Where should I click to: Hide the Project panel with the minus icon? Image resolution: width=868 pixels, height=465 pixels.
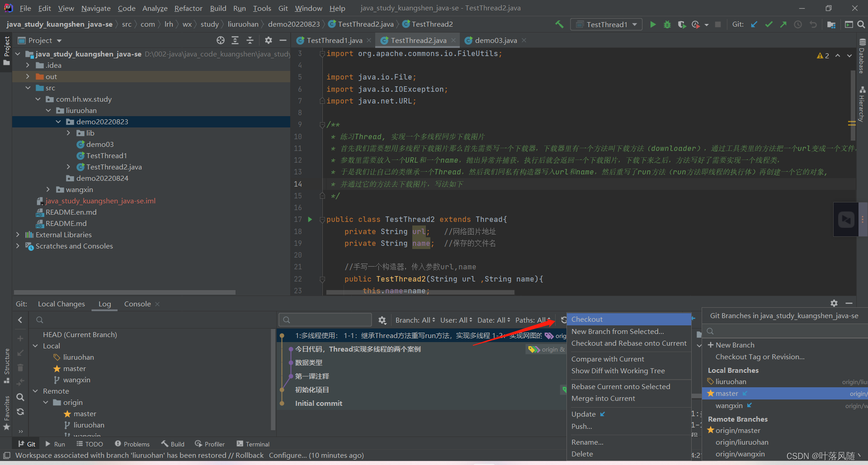[283, 40]
